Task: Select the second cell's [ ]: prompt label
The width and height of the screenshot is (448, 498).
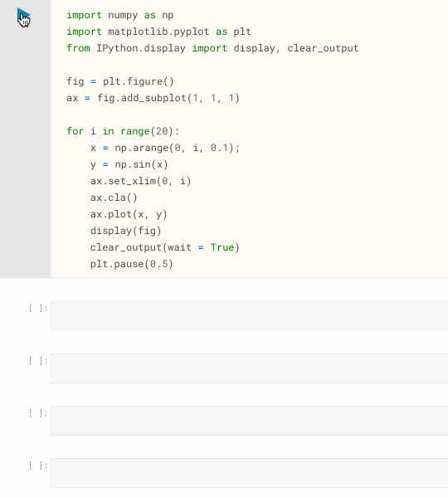Action: point(38,361)
